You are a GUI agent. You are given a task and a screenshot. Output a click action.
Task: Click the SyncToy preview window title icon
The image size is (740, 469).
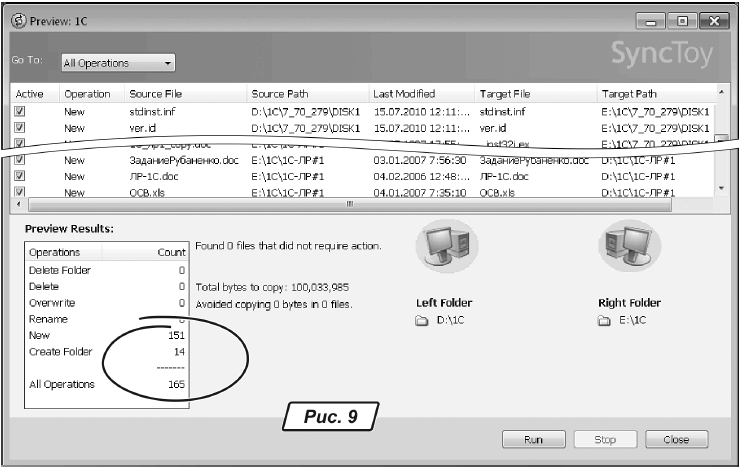pyautogui.click(x=19, y=20)
